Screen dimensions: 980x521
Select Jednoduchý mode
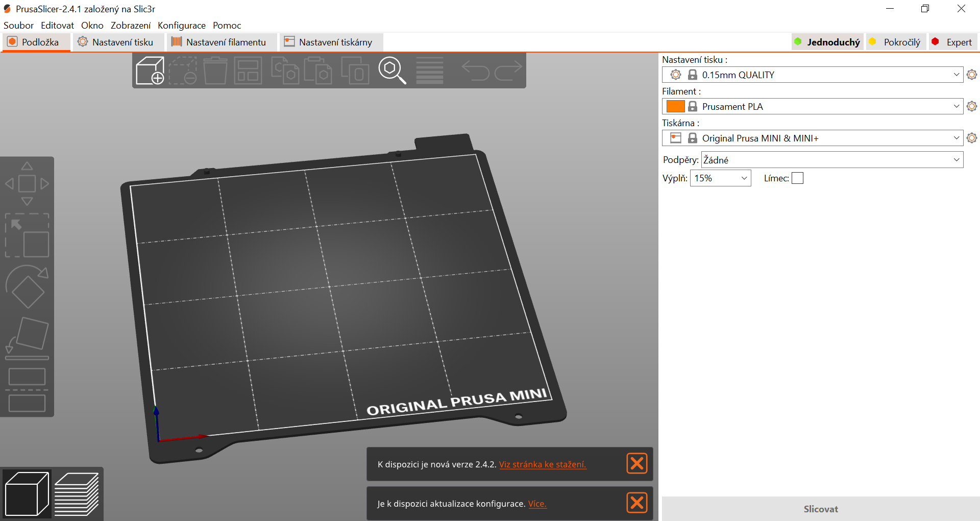[x=827, y=42]
